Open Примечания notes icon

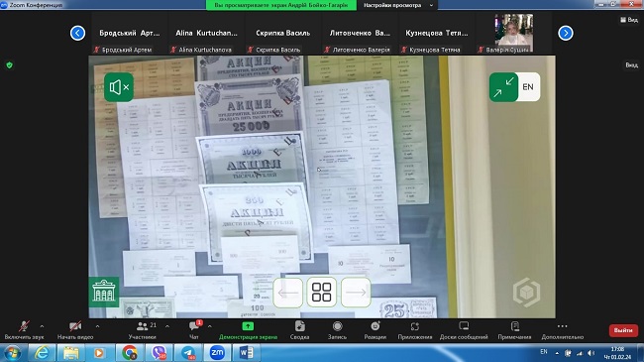(x=514, y=330)
